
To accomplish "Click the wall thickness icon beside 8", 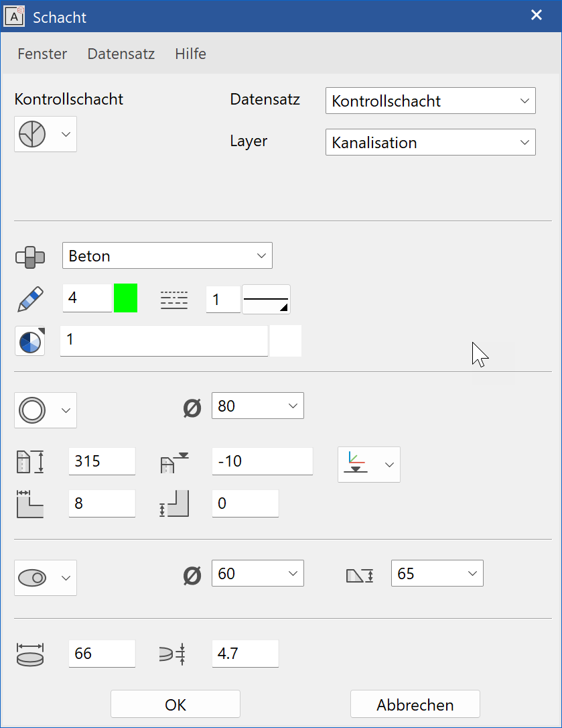I will (30, 503).
